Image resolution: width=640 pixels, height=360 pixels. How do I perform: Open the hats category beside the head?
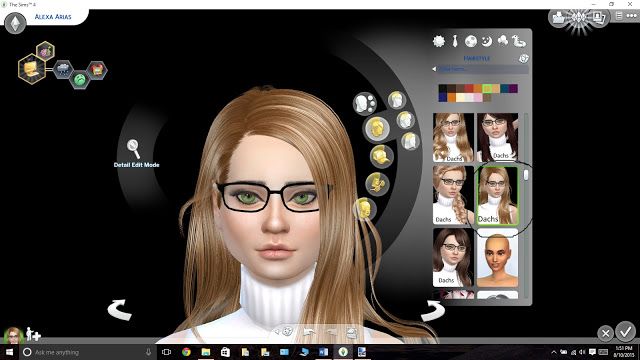pos(381,156)
